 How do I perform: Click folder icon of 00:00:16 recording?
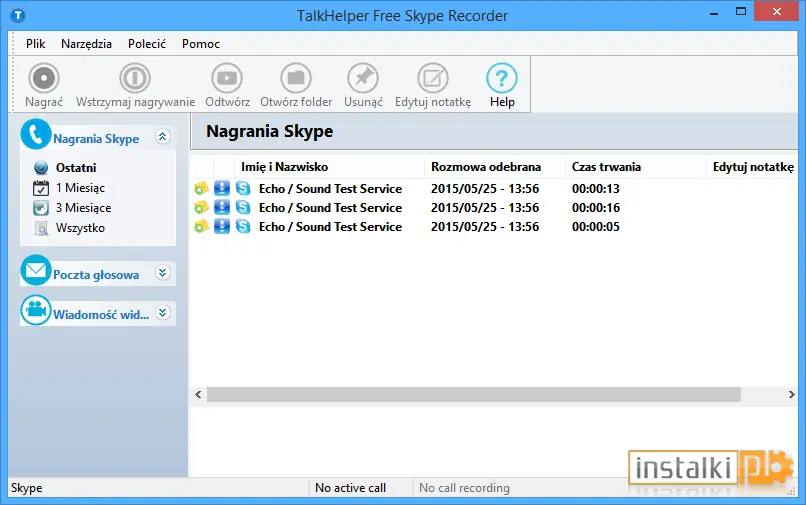(201, 207)
